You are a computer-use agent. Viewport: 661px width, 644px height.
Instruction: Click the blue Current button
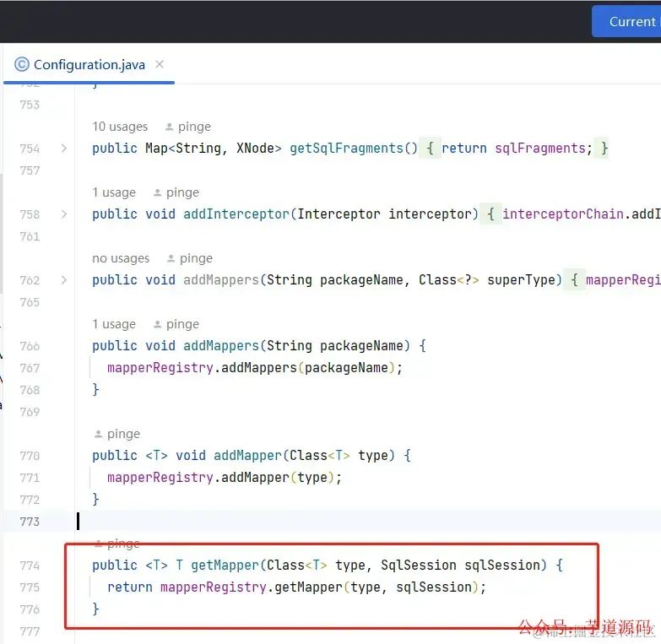(x=627, y=21)
